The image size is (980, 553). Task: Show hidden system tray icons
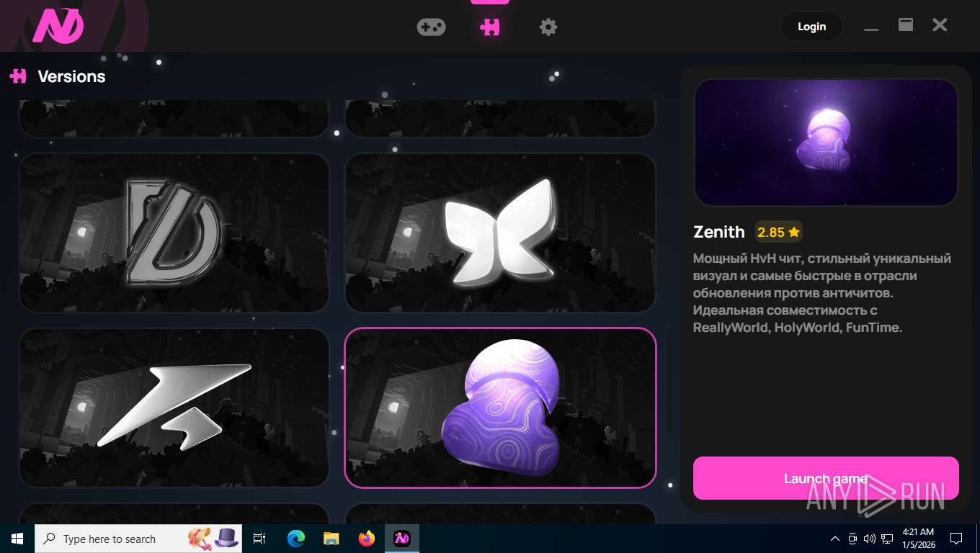coord(835,539)
